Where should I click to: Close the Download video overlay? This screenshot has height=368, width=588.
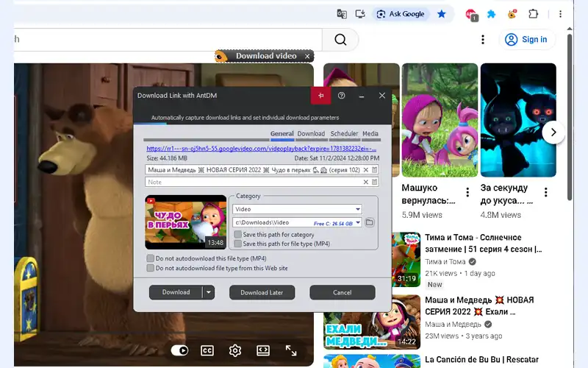coord(307,57)
